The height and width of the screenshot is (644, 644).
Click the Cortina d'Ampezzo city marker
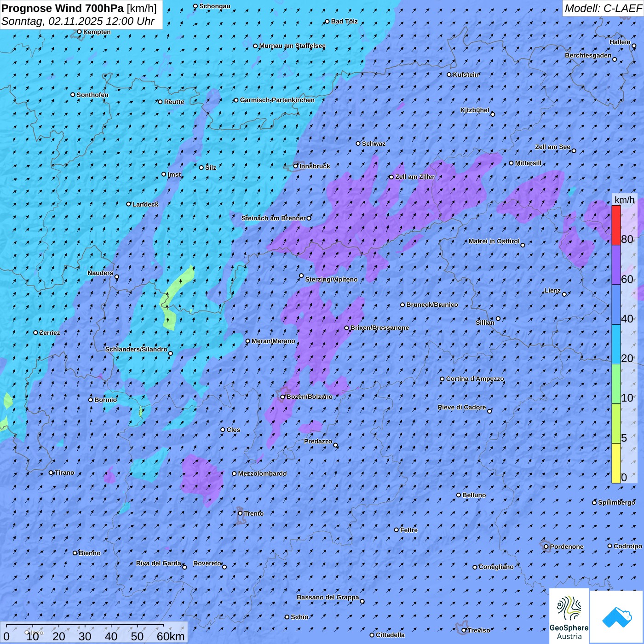[443, 379]
